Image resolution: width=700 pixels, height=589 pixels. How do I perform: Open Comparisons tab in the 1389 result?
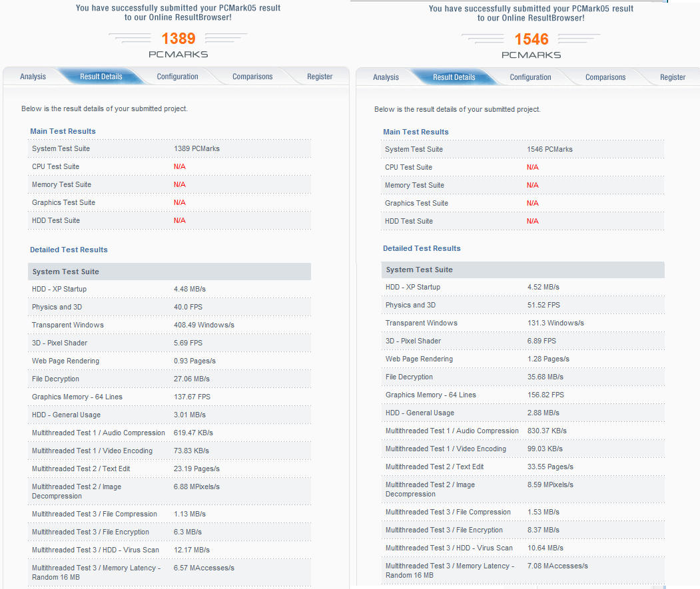(x=252, y=77)
